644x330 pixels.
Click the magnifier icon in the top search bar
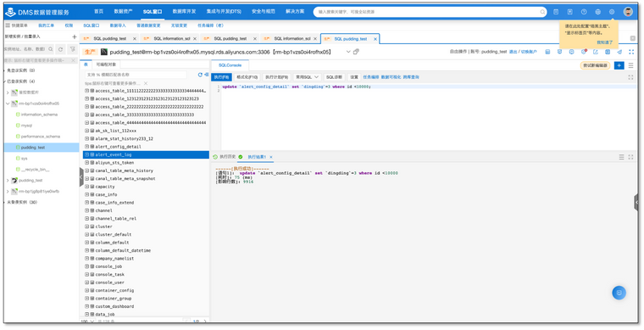(x=542, y=12)
